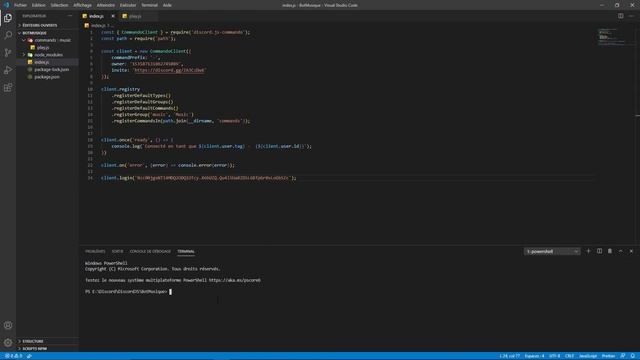Open editor more actions ellipsis at top right
This screenshot has height=360, width=640.
click(x=631, y=16)
